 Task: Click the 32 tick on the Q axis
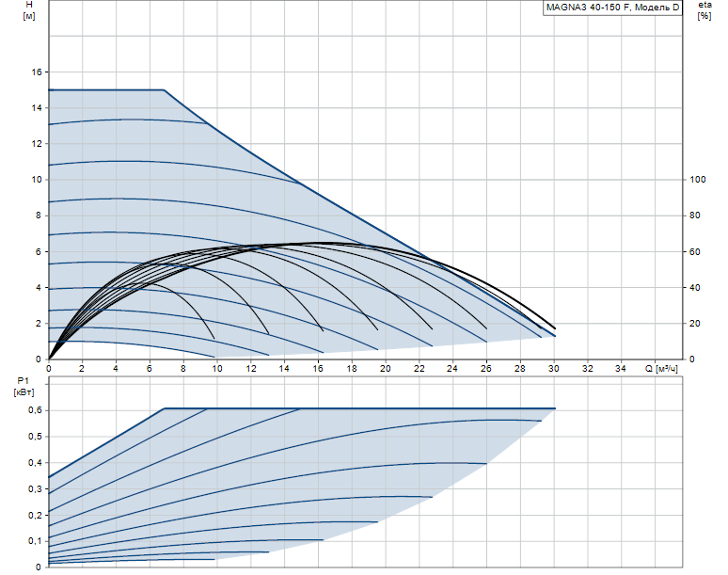(x=587, y=368)
